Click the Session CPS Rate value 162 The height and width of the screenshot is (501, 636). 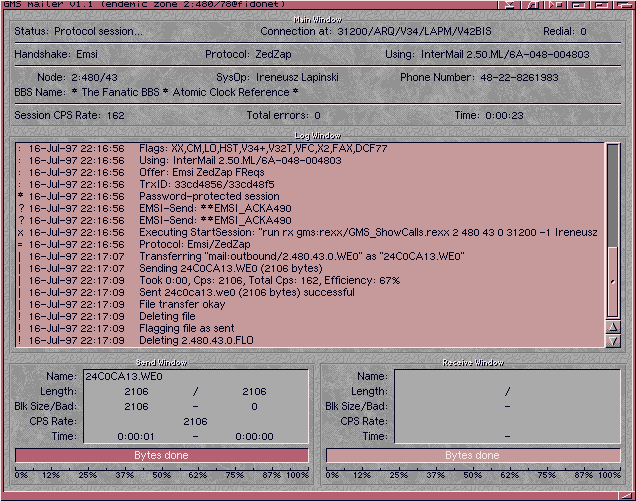[x=112, y=116]
